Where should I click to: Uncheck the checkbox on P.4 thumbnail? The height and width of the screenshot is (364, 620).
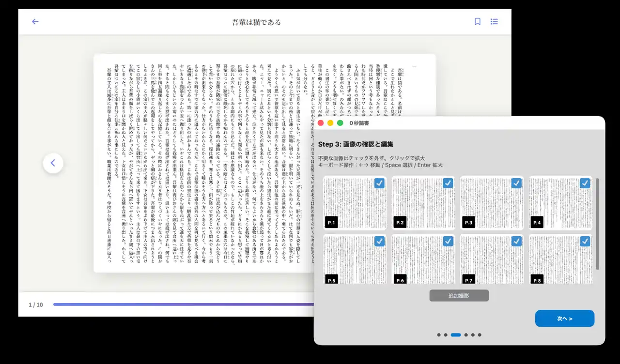click(585, 183)
